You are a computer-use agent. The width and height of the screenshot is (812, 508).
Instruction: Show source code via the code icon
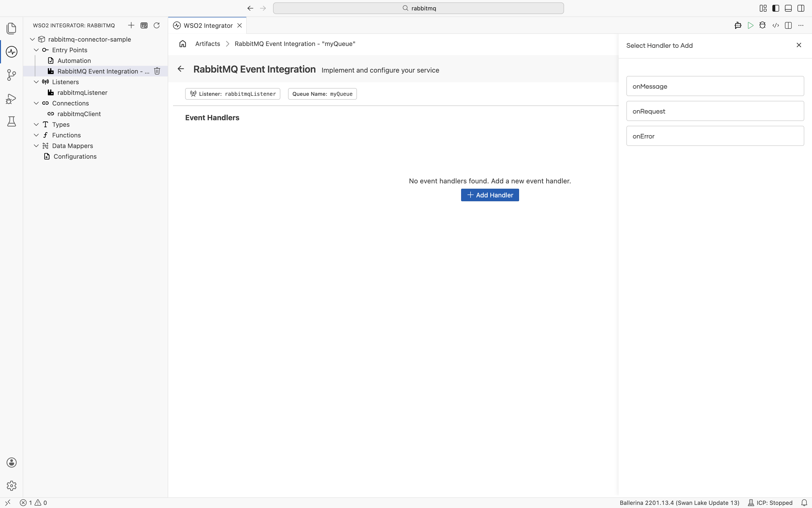(x=776, y=25)
